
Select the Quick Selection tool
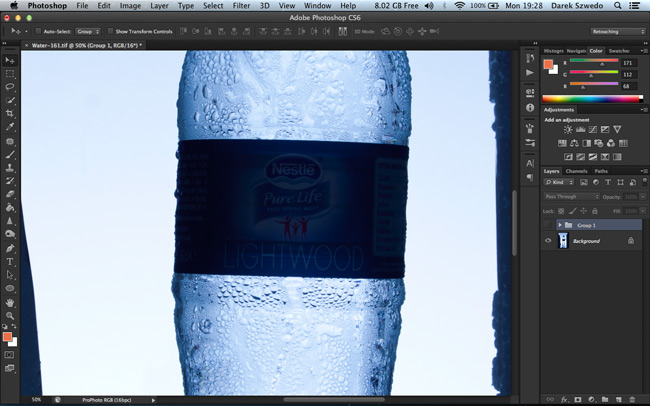pos(10,100)
